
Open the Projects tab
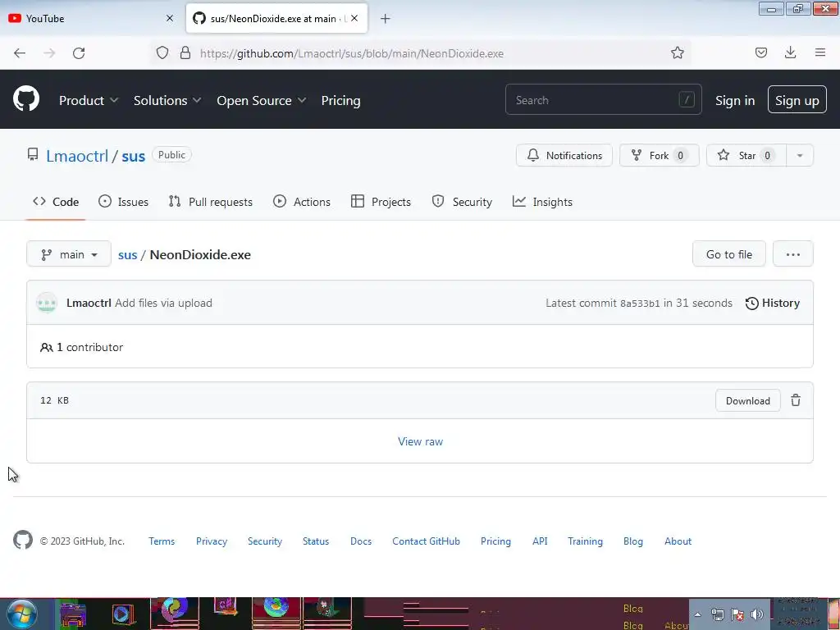pos(381,202)
